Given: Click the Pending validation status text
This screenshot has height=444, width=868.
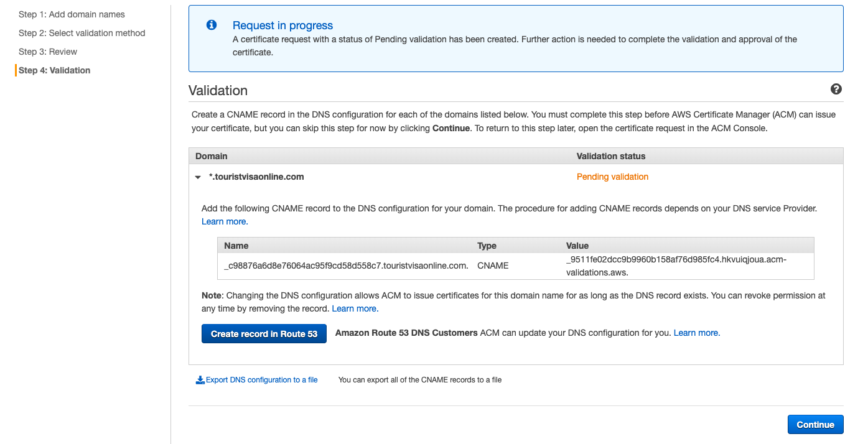Looking at the screenshot, I should (612, 177).
